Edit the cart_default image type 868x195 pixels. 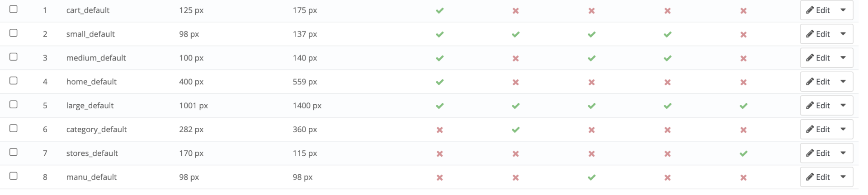818,10
